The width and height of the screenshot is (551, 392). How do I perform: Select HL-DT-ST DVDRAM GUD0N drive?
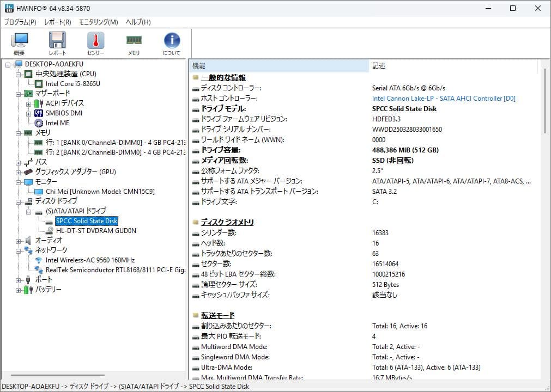click(x=96, y=230)
